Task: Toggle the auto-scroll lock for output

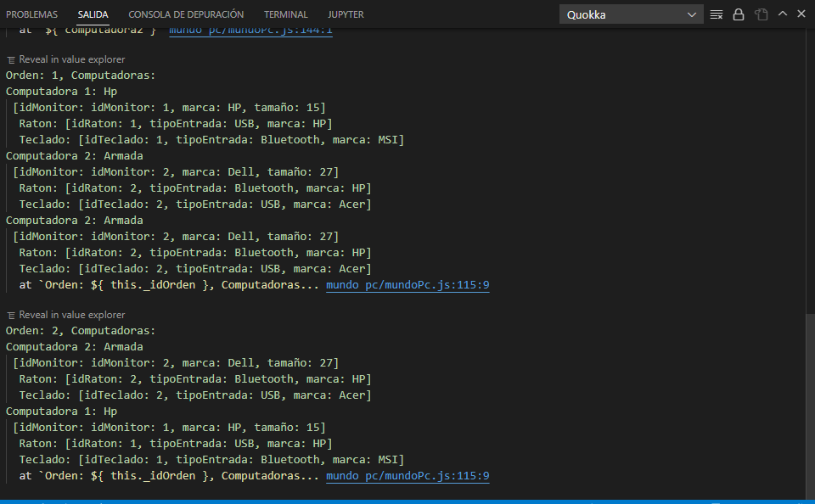Action: (738, 14)
